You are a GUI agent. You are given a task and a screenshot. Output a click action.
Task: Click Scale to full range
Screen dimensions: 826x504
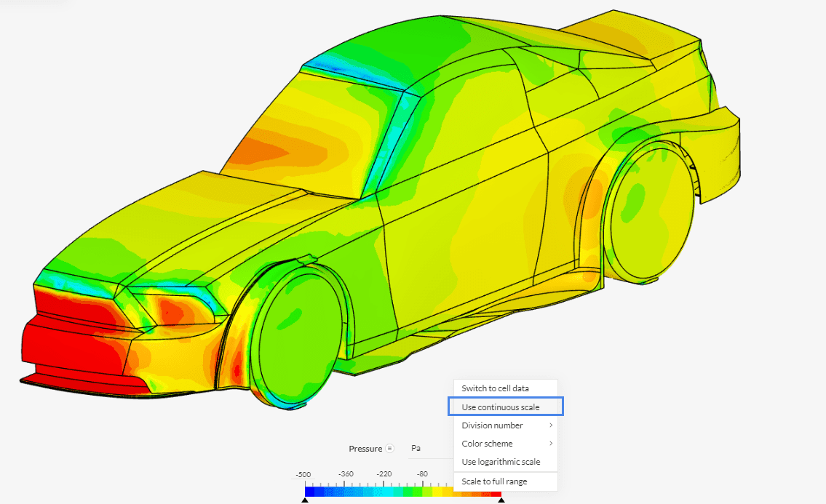[x=494, y=481]
